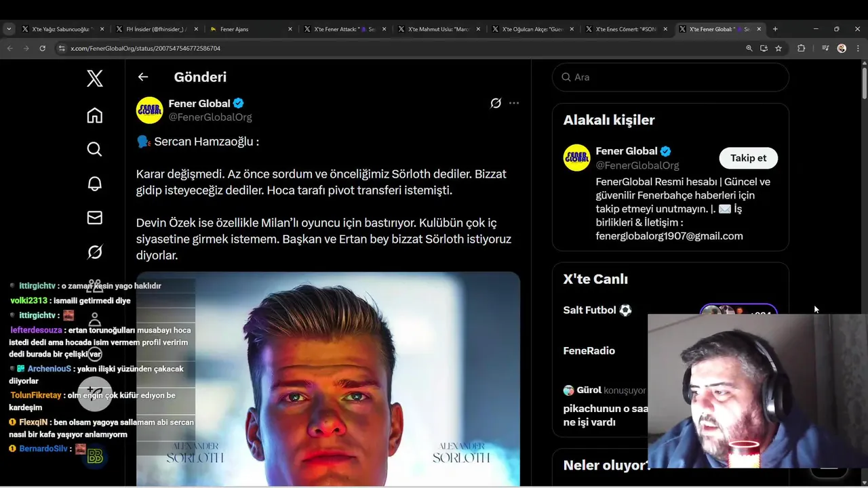Image resolution: width=868 pixels, height=488 pixels.
Task: Open the Chrome three-dot menu
Action: tap(856, 48)
